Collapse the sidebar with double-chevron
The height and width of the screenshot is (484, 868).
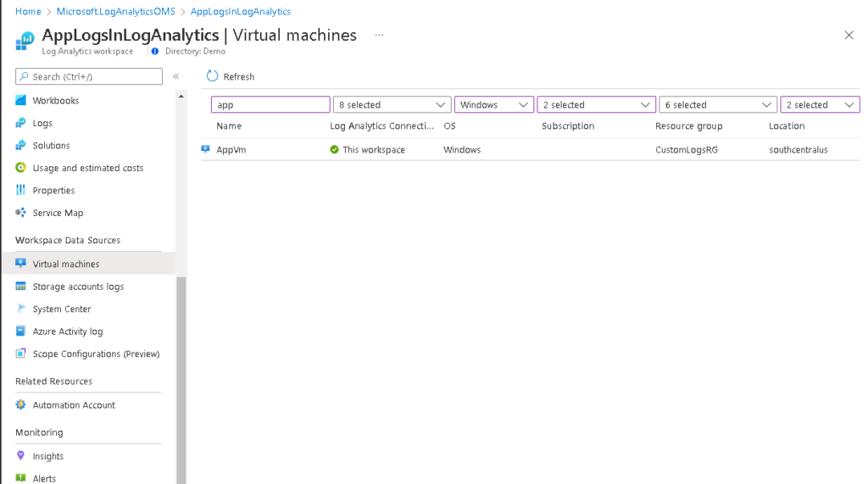[176, 76]
